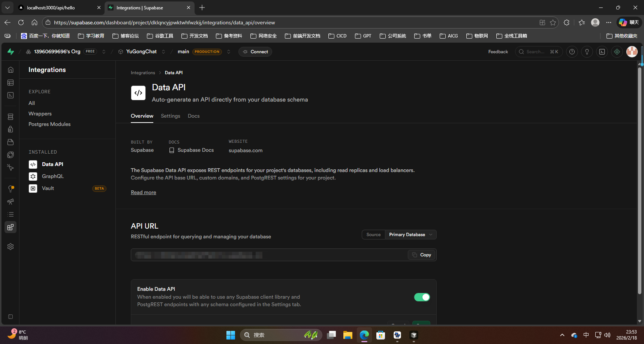
Task: Click taskbar search box
Action: 281,335
